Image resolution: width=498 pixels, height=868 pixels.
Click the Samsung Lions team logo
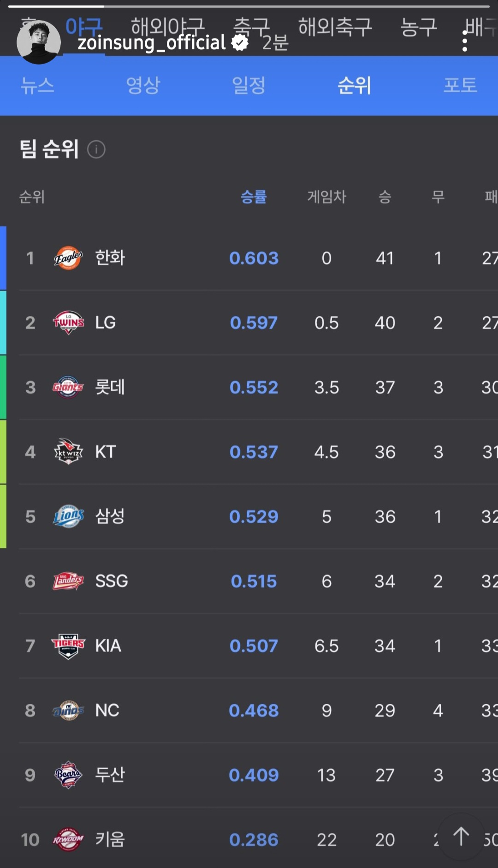(68, 516)
